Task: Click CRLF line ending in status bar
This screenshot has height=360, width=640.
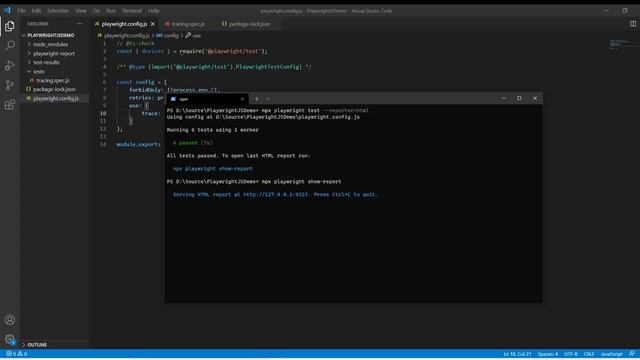Action: coord(589,354)
